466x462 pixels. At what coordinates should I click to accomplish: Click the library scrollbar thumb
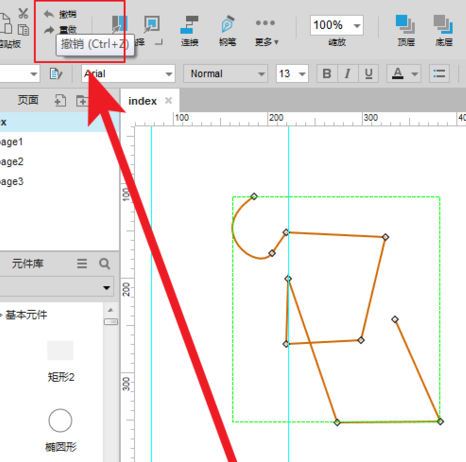coord(111,322)
